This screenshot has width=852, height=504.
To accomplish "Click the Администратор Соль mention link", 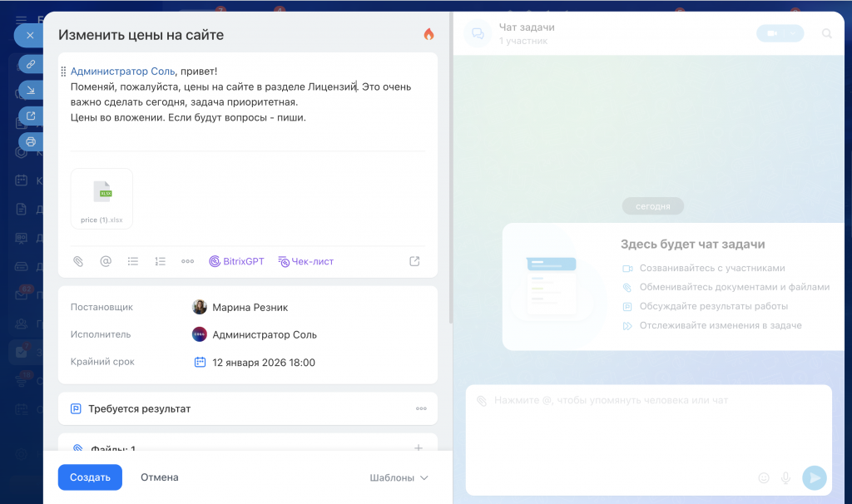I will pyautogui.click(x=122, y=72).
